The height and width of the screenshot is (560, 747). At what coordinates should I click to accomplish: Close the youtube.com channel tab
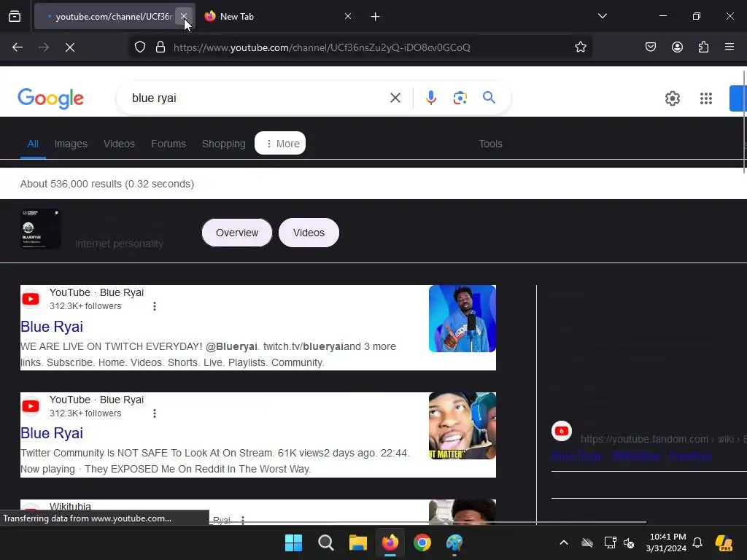pos(183,16)
